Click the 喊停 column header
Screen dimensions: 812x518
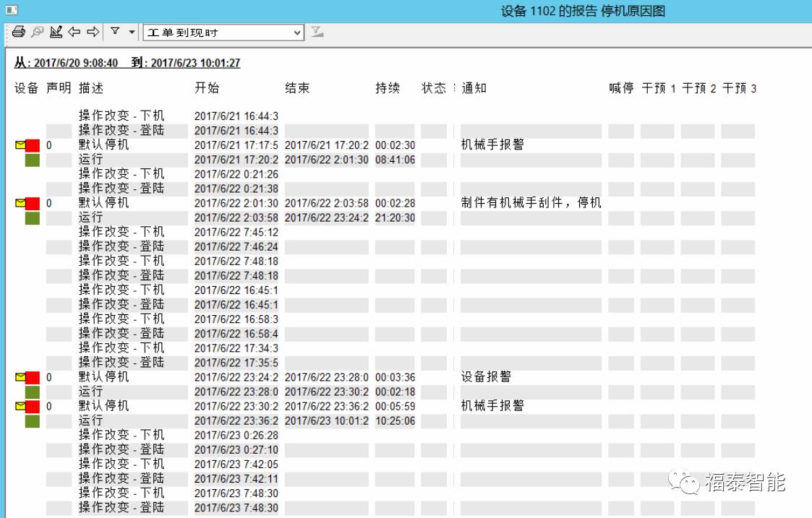pos(621,88)
